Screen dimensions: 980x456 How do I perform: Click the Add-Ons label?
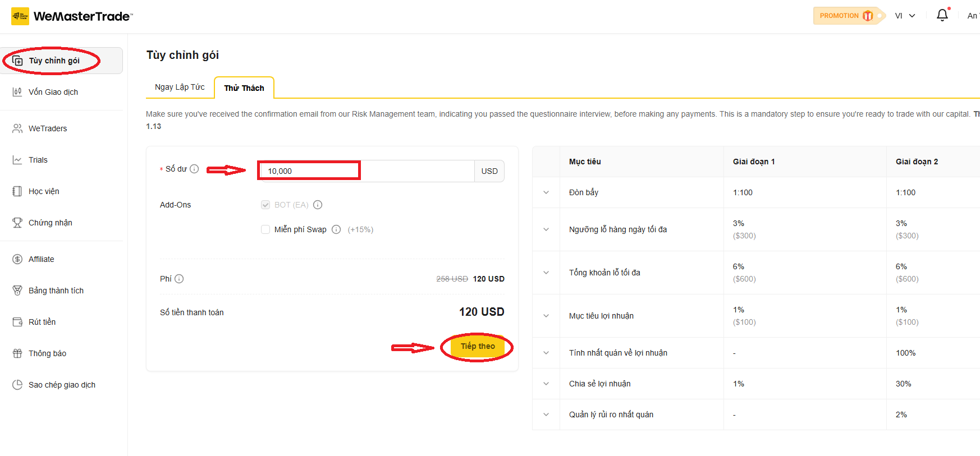(x=176, y=205)
